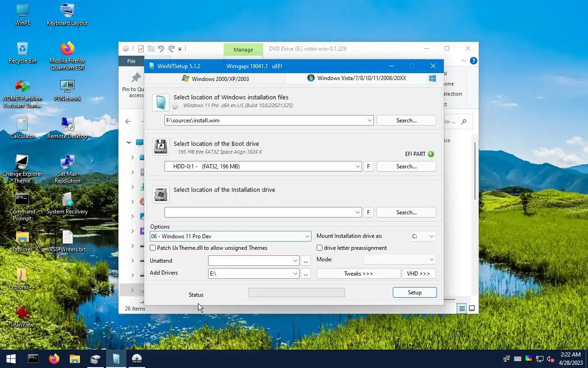Select the VSS-Writers.txt file icon
588x368 pixels.
[x=67, y=241]
